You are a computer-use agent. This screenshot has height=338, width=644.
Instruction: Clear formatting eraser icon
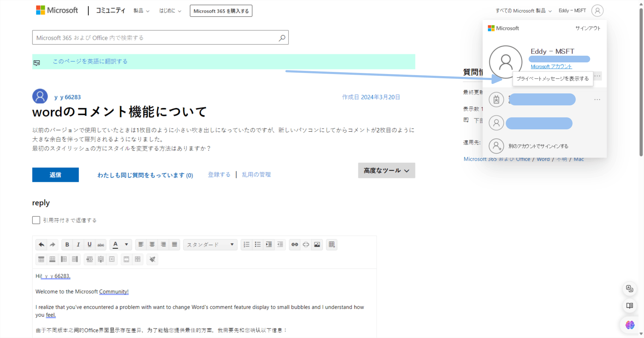pos(152,259)
